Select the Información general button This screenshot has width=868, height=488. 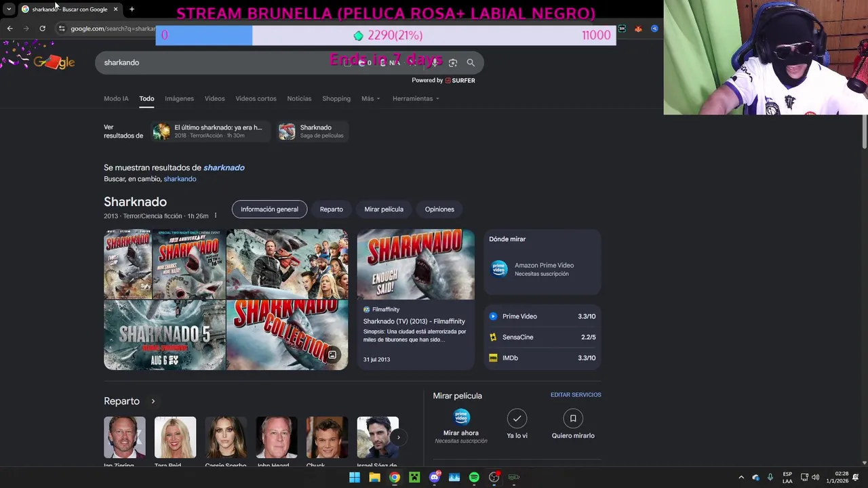click(269, 209)
